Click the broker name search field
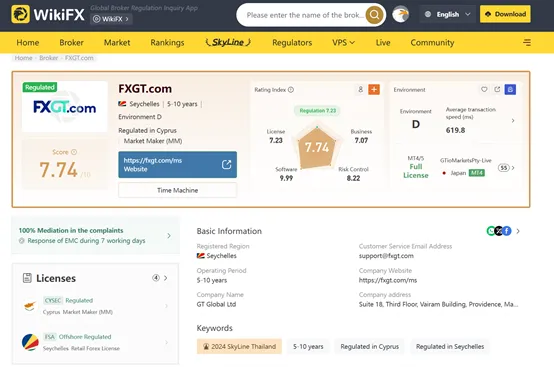The width and height of the screenshot is (554, 367). [305, 15]
